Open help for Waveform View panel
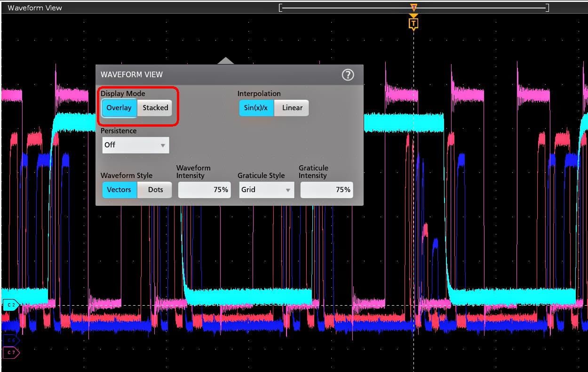The image size is (588, 372). pos(348,75)
